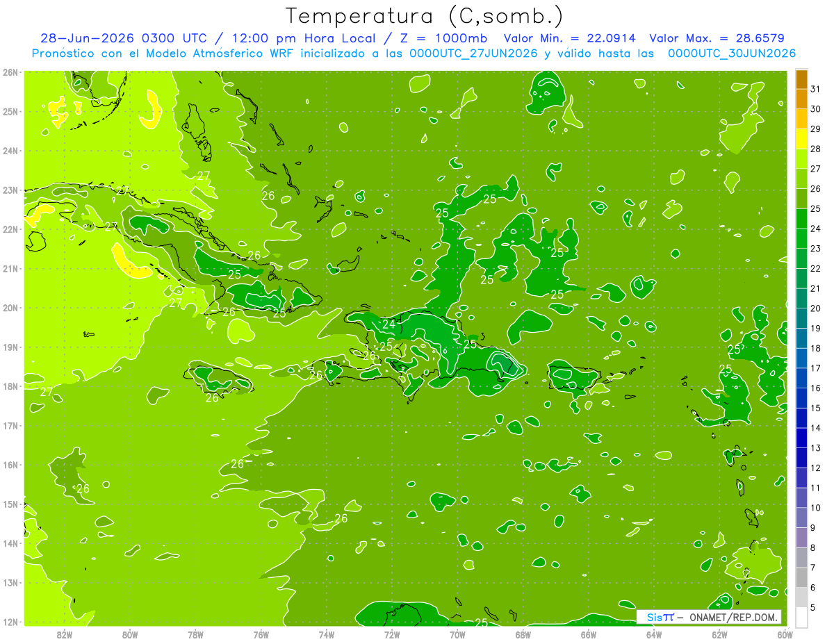Click the "68W" longitude axis label

tap(523, 634)
